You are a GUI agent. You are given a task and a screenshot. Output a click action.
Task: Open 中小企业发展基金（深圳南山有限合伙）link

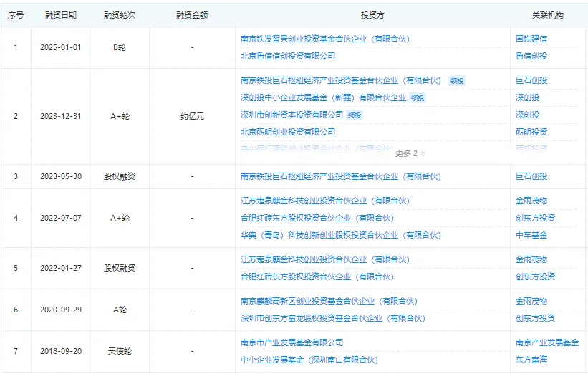pos(309,360)
